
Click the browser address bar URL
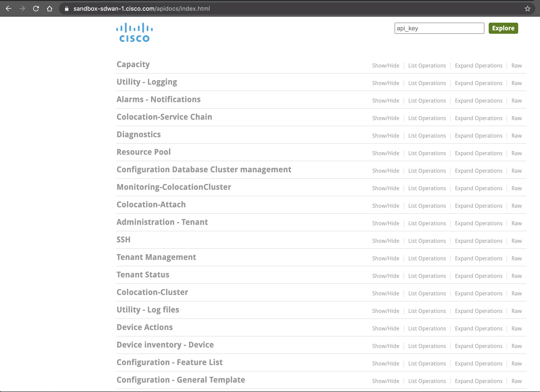coord(142,9)
